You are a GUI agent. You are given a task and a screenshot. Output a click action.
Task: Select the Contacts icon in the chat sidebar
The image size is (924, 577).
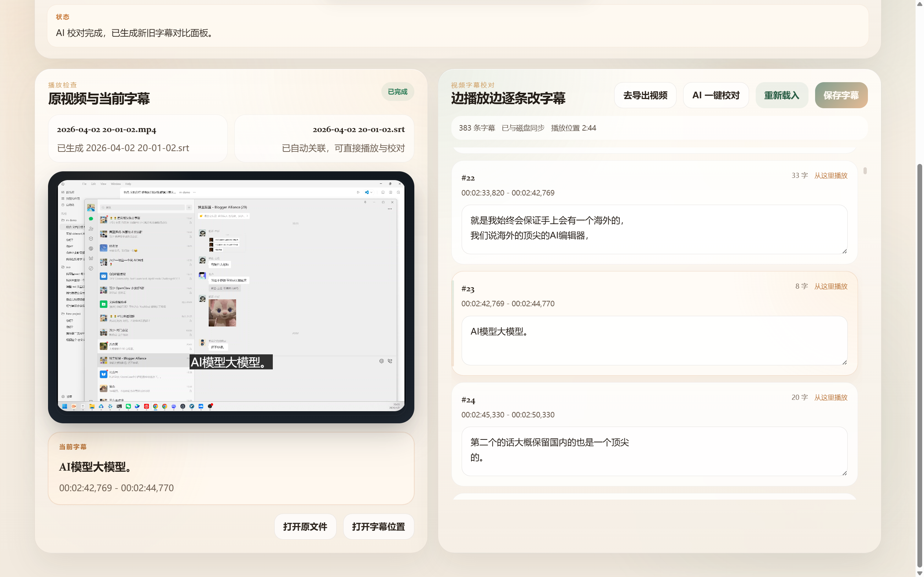click(x=91, y=229)
